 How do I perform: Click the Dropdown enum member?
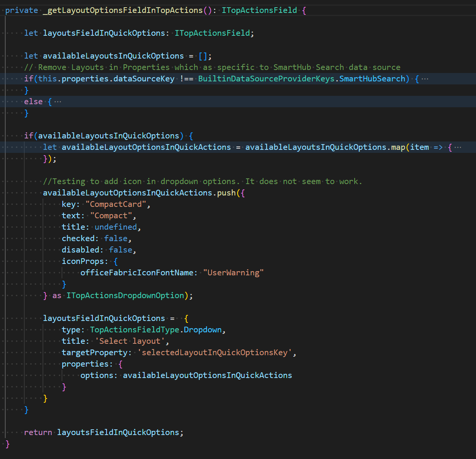coord(203,330)
